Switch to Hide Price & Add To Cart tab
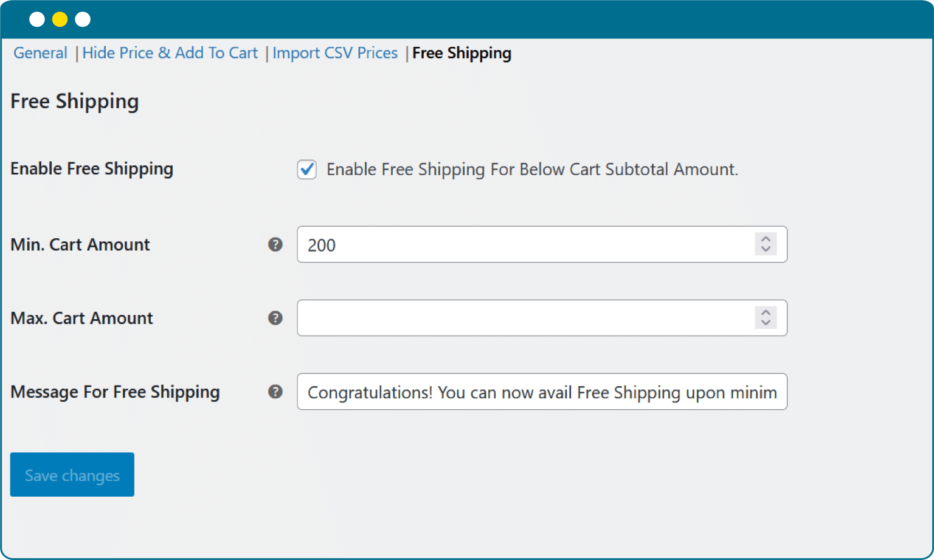Viewport: 934px width, 560px height. (x=170, y=53)
